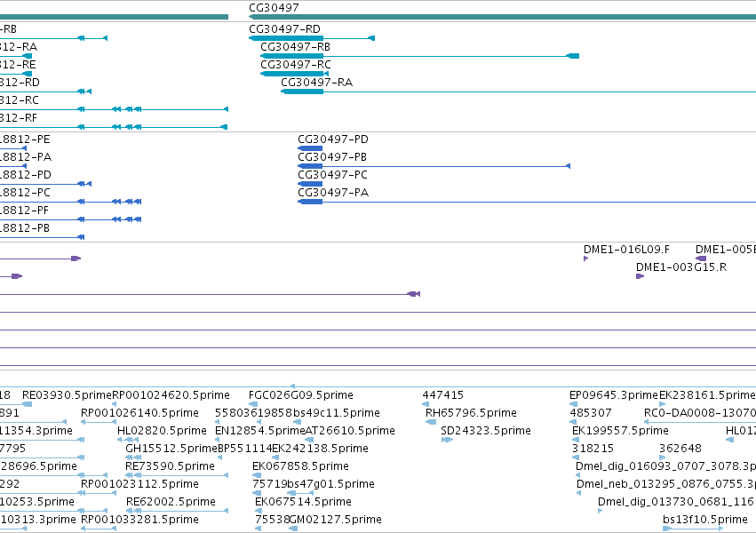Screen dimensions: 756x533
Task: Click the RE73590.5prime EST label
Action: click(x=171, y=466)
